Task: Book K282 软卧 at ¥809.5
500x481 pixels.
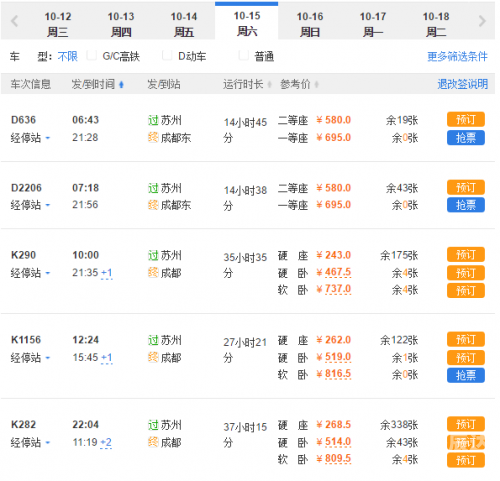Action: 466,460
